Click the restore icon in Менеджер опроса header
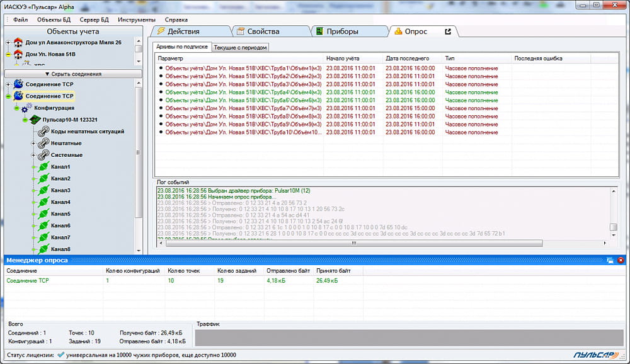 (610, 260)
